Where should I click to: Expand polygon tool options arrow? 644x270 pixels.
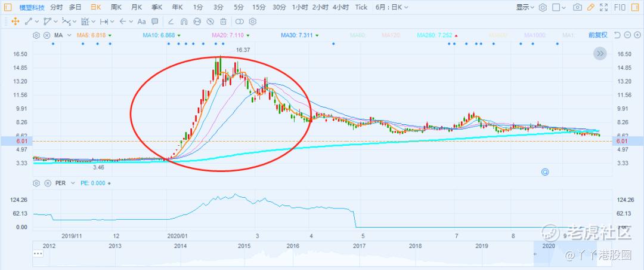coord(56,22)
